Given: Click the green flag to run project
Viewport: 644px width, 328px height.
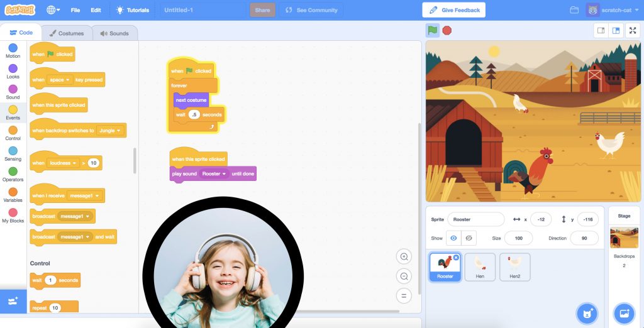Looking at the screenshot, I should (x=432, y=30).
